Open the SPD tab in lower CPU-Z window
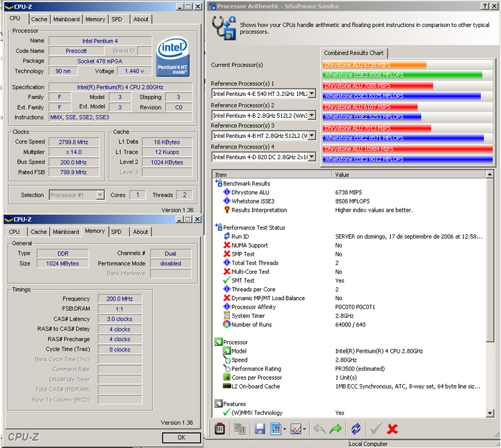Screen dimensions: 501x448 [116, 232]
